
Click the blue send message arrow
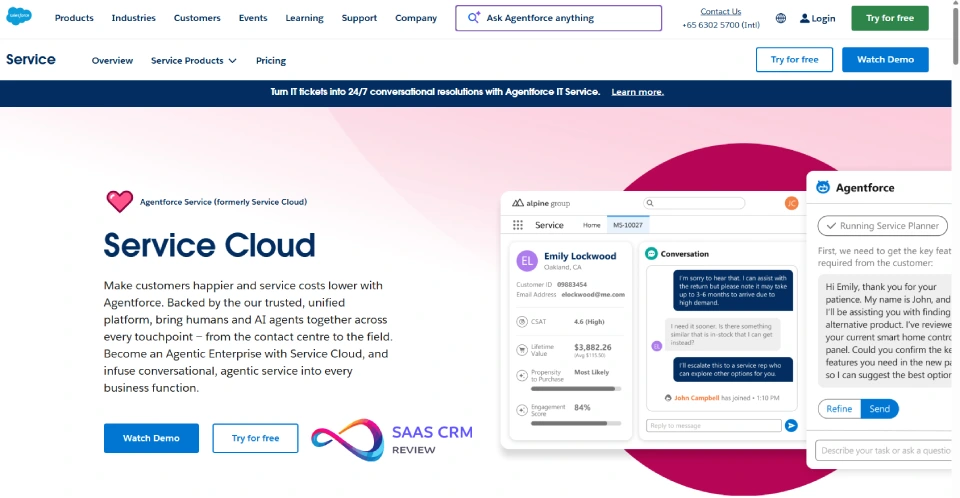pyautogui.click(x=791, y=425)
